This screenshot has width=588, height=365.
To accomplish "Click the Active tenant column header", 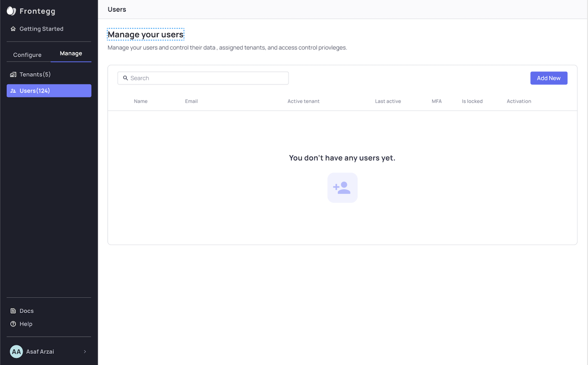I will tap(303, 101).
